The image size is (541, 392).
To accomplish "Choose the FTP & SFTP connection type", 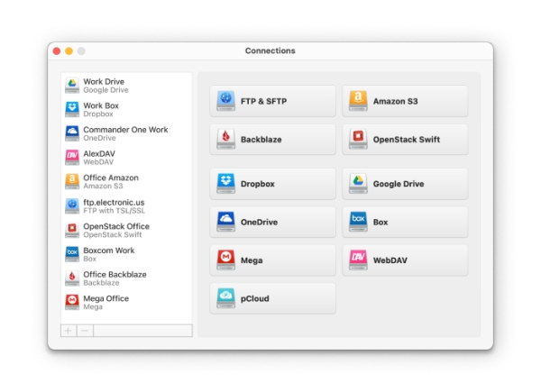I will 272,101.
